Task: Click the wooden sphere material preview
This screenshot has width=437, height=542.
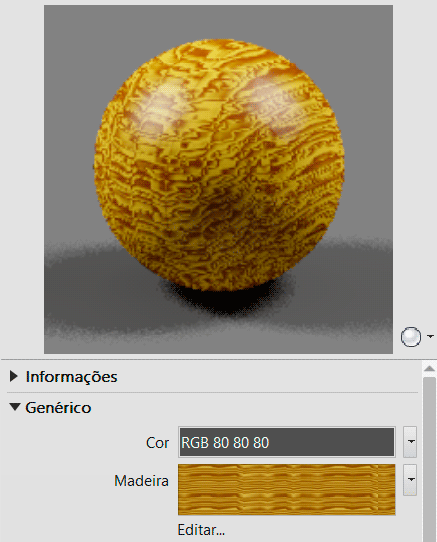Action: [x=219, y=165]
